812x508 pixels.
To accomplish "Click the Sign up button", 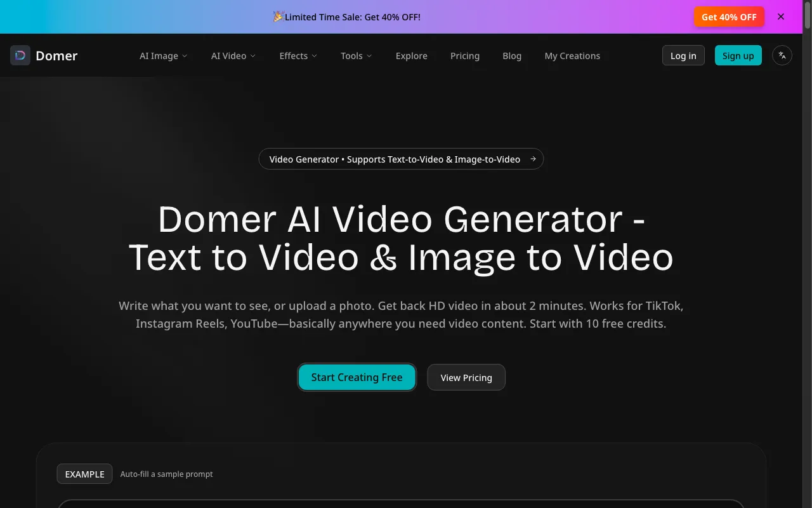I will point(738,55).
